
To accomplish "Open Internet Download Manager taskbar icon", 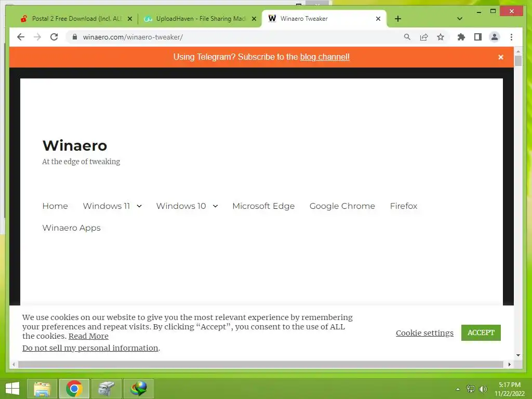I will coord(138,389).
